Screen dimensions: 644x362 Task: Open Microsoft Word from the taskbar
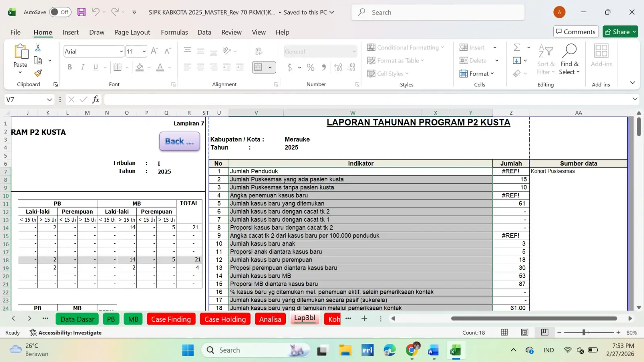tap(433, 350)
